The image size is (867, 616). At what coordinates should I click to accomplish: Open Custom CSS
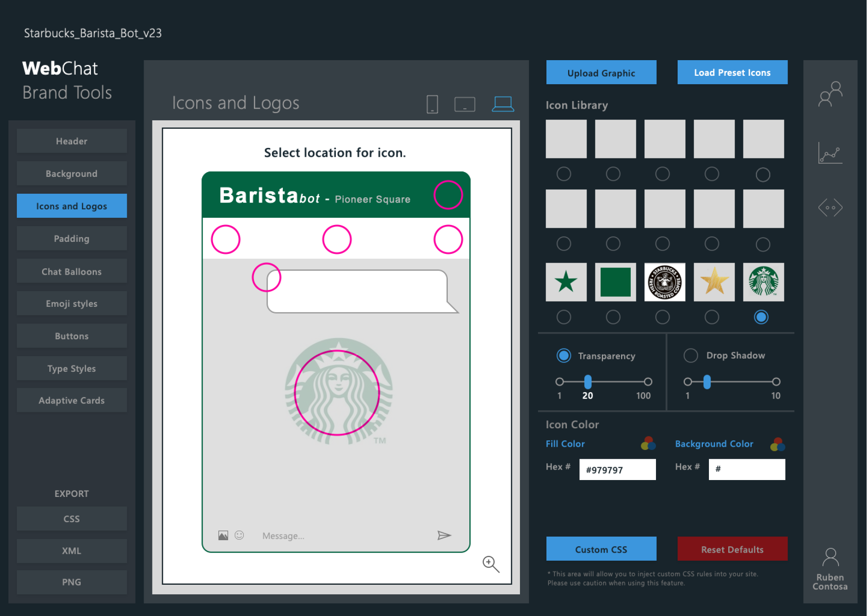(x=601, y=549)
